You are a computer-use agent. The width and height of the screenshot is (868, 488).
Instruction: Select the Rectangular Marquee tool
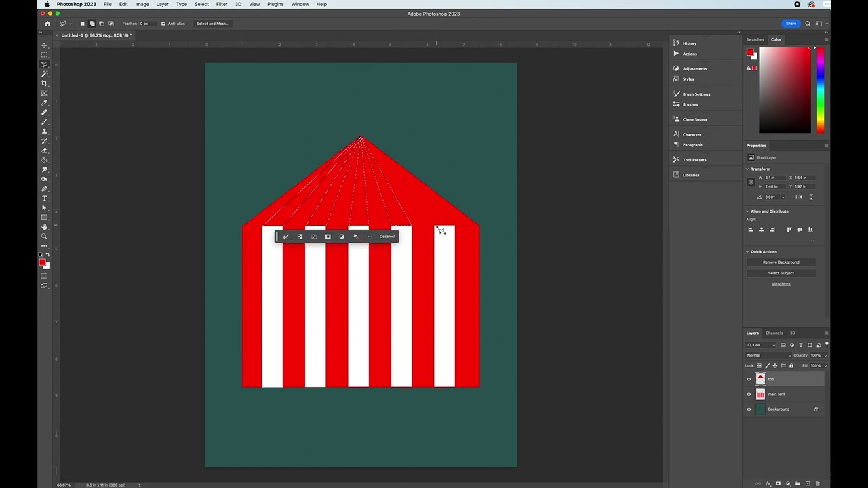pos(45,55)
